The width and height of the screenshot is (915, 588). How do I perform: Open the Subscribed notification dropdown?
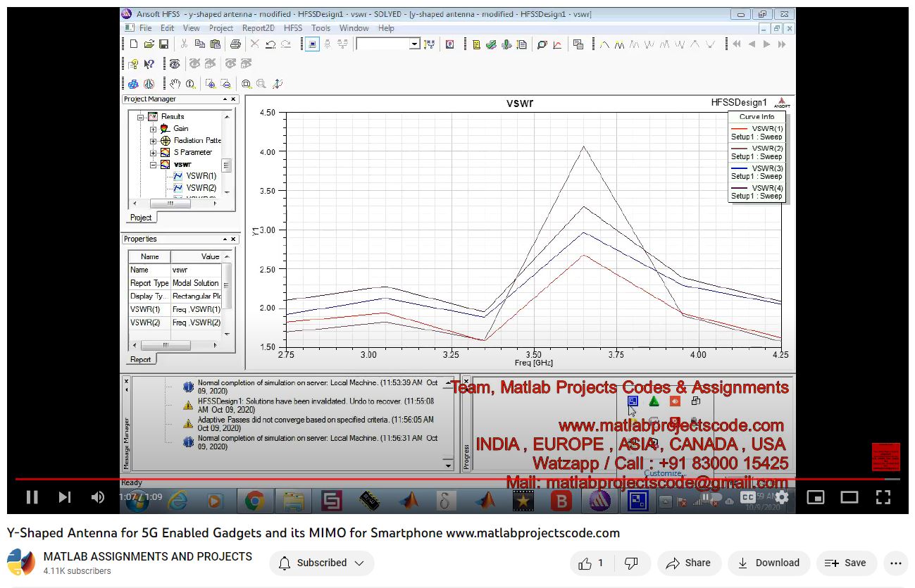pyautogui.click(x=322, y=563)
